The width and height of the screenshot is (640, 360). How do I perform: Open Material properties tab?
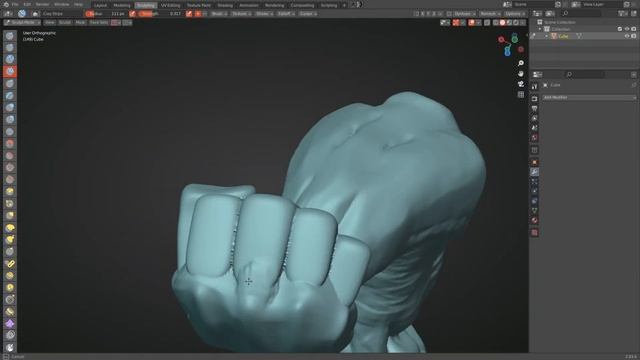tap(534, 221)
